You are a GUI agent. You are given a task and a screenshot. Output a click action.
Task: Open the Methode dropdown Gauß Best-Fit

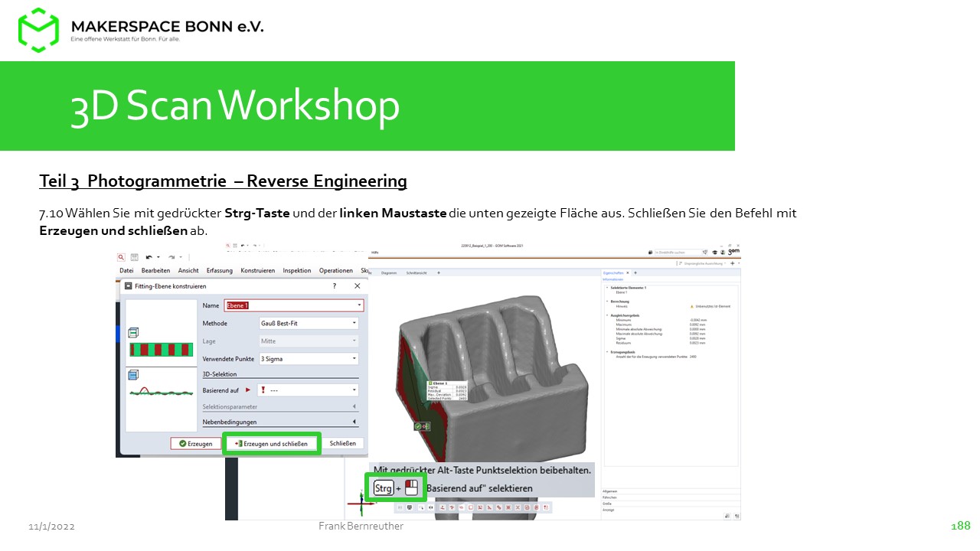[x=309, y=323]
